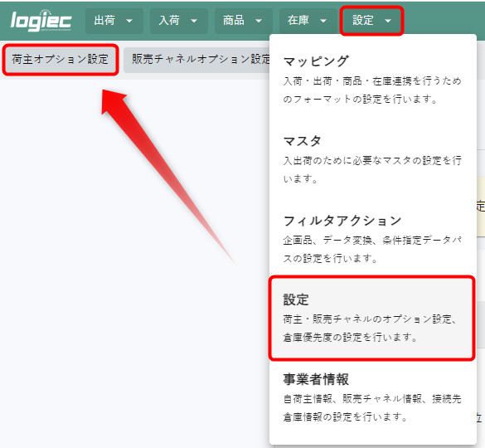Click the caret arrow beside 設定
The width and height of the screenshot is (485, 448).
click(388, 21)
